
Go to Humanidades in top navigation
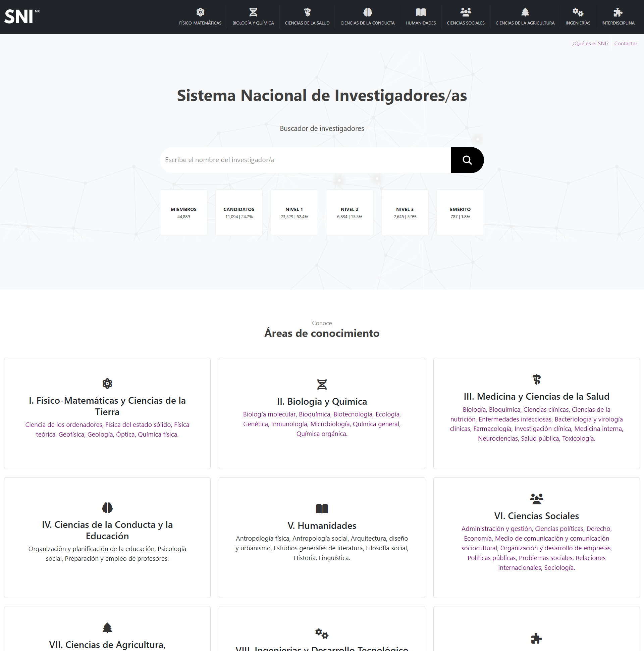click(x=420, y=17)
